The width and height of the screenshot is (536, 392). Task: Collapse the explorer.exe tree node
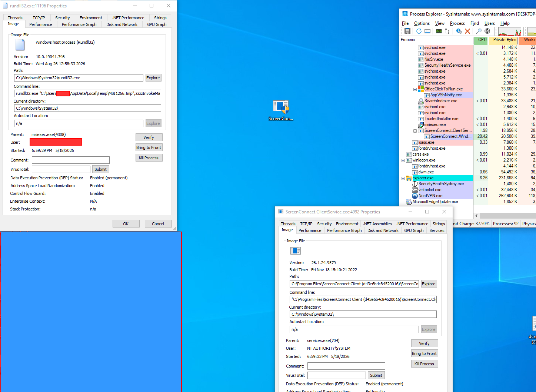[x=403, y=178]
